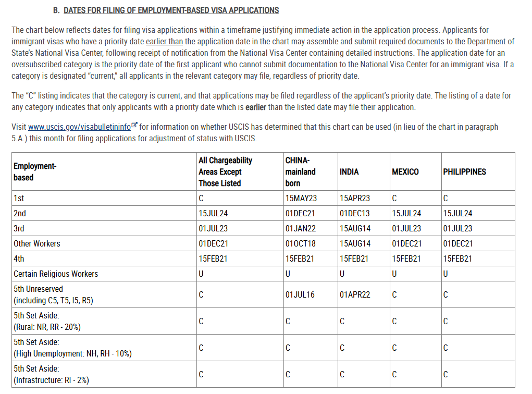The image size is (532, 394).
Task: Click the section B heading about employment-based visa dates
Action: [x=171, y=10]
